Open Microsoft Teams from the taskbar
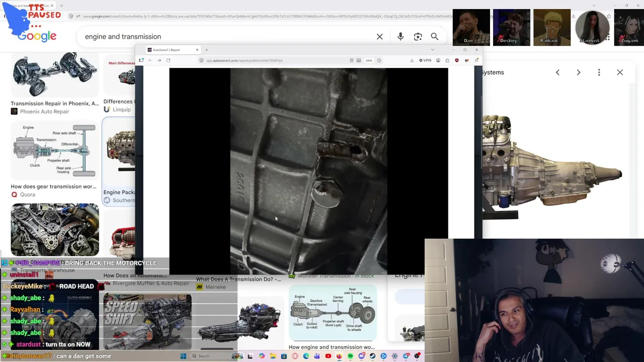The height and width of the screenshot is (362, 644). click(317, 356)
